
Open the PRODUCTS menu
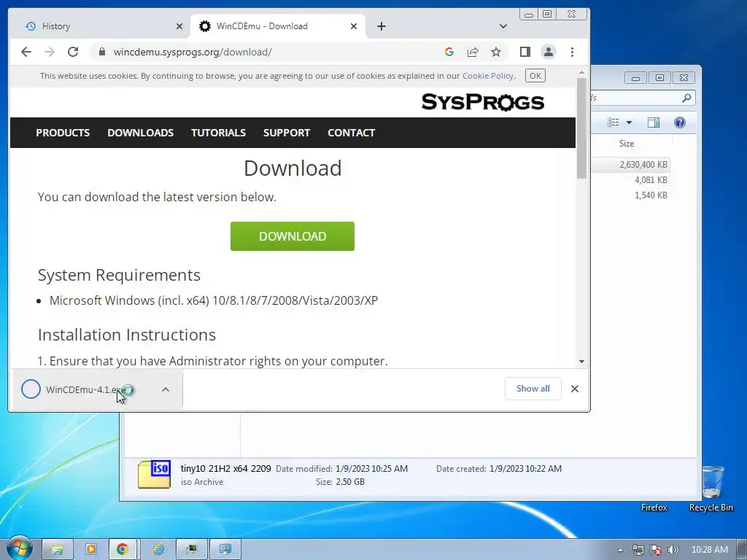click(x=63, y=133)
